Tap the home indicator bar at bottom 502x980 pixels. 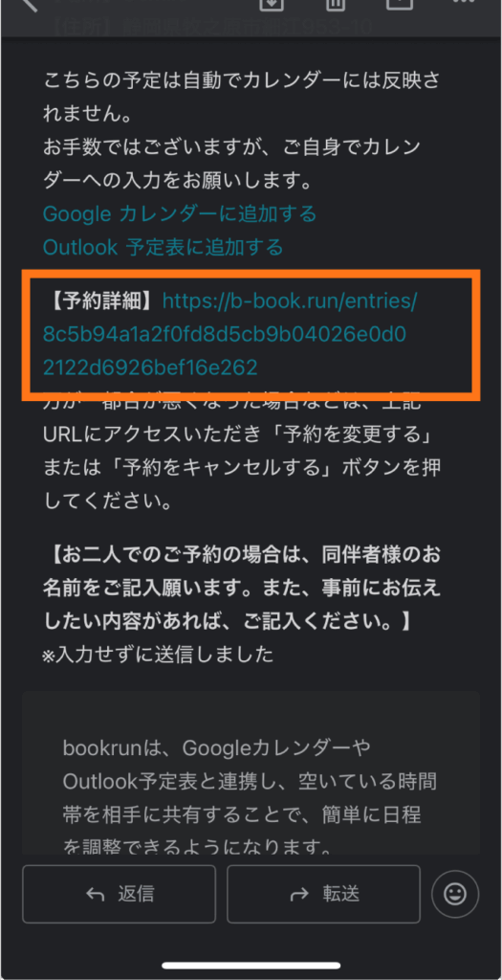coord(251,967)
